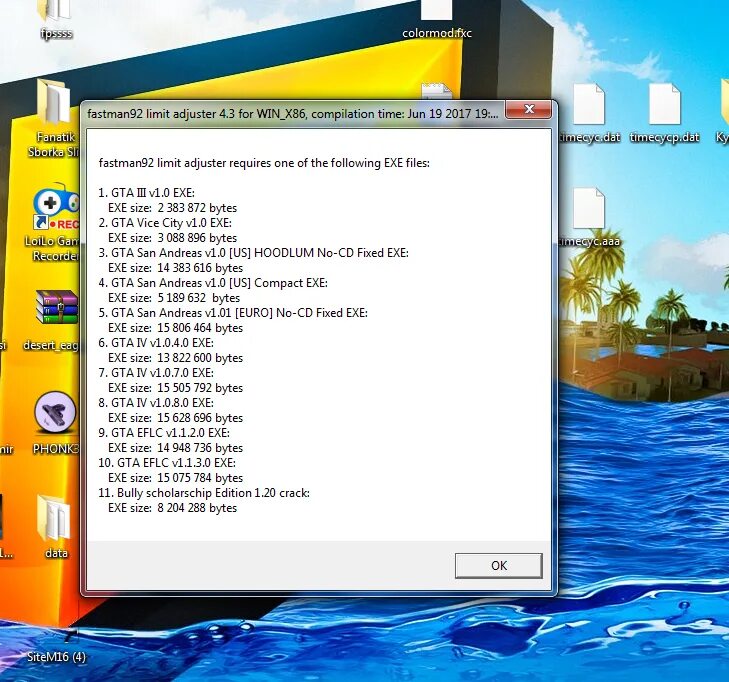Click 'EXE size: 3 088 896 bytes' line

pyautogui.click(x=172, y=238)
